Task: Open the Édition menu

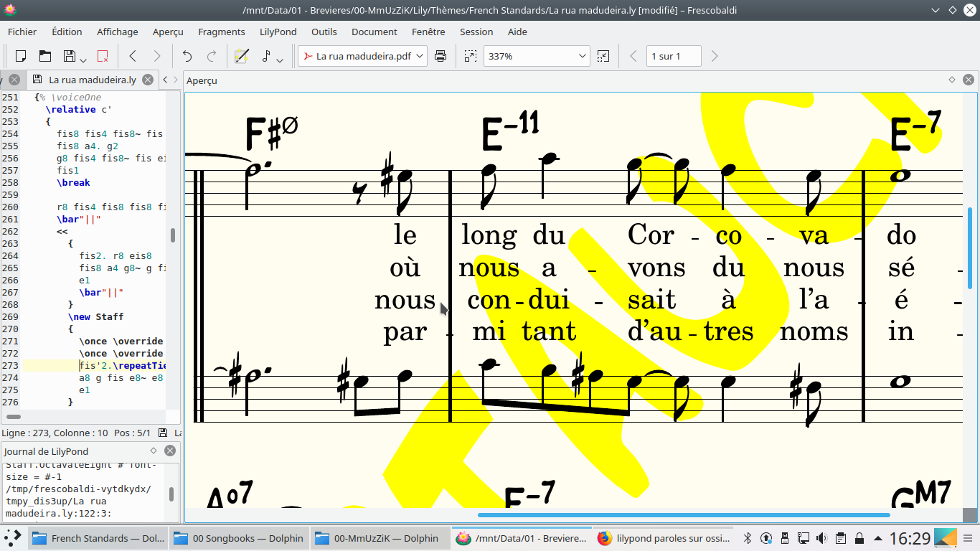Action: pyautogui.click(x=67, y=32)
